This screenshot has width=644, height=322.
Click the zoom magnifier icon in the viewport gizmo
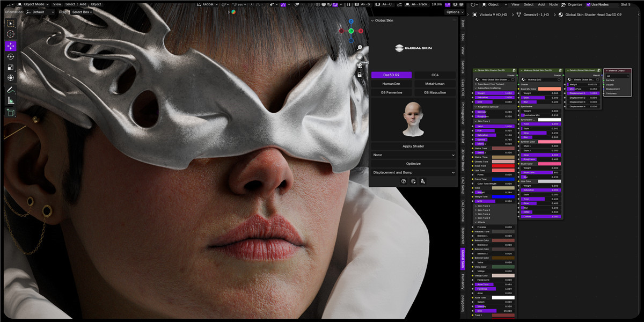click(x=359, y=48)
